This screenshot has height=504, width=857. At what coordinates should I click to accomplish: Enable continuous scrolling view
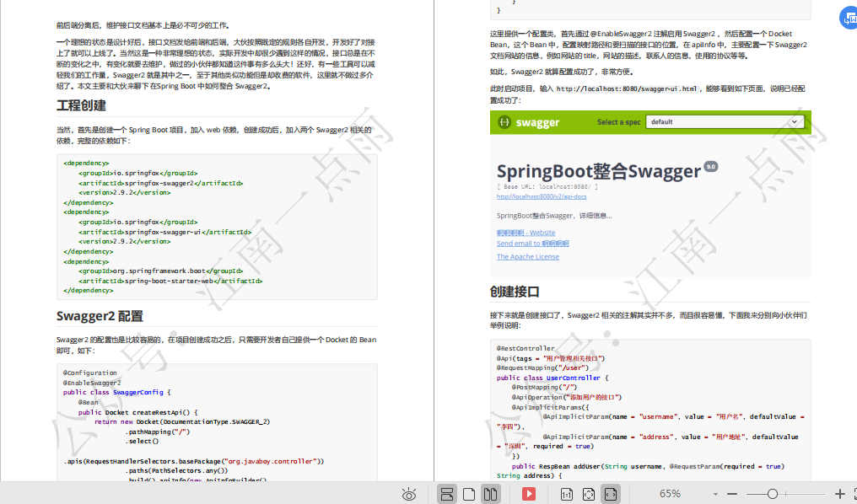pyautogui.click(x=446, y=494)
